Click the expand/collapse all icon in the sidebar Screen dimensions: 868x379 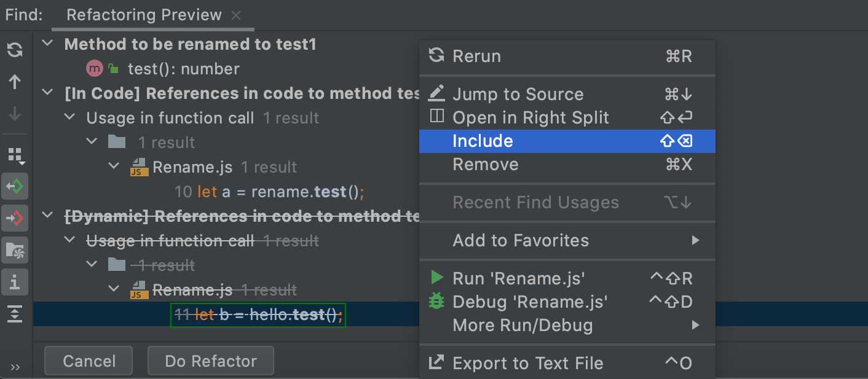14,314
